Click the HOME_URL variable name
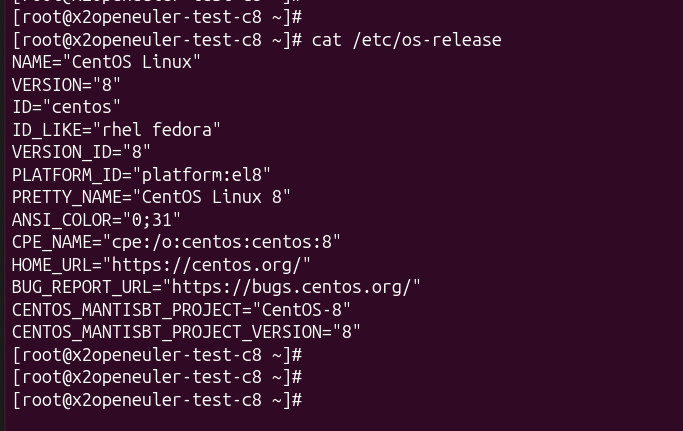Image resolution: width=683 pixels, height=431 pixels. click(52, 265)
